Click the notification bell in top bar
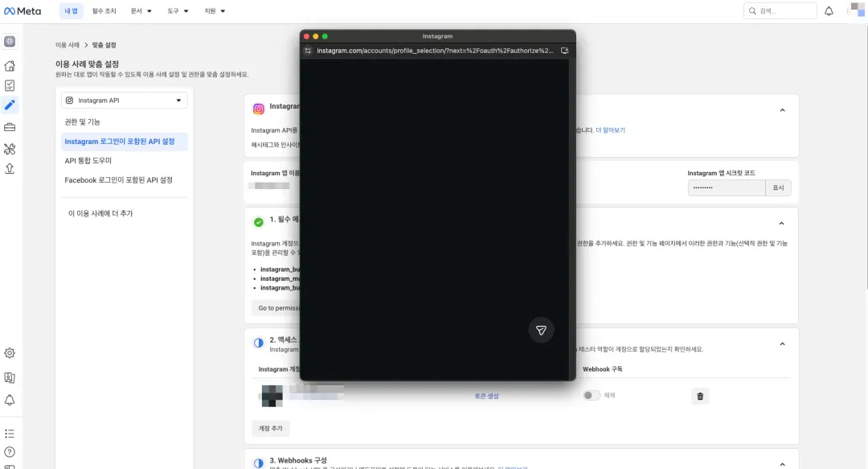 point(829,11)
